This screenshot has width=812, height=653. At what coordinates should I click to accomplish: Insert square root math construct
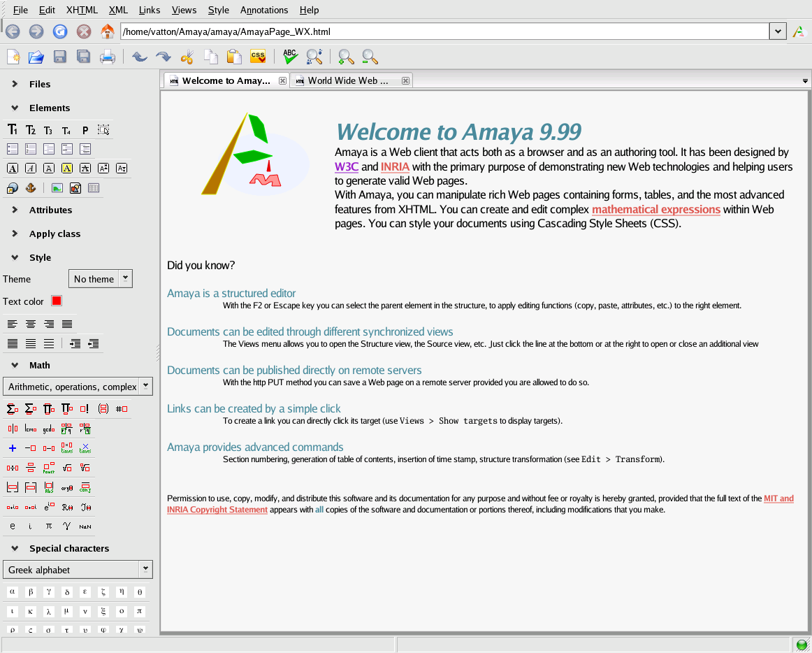(x=67, y=468)
